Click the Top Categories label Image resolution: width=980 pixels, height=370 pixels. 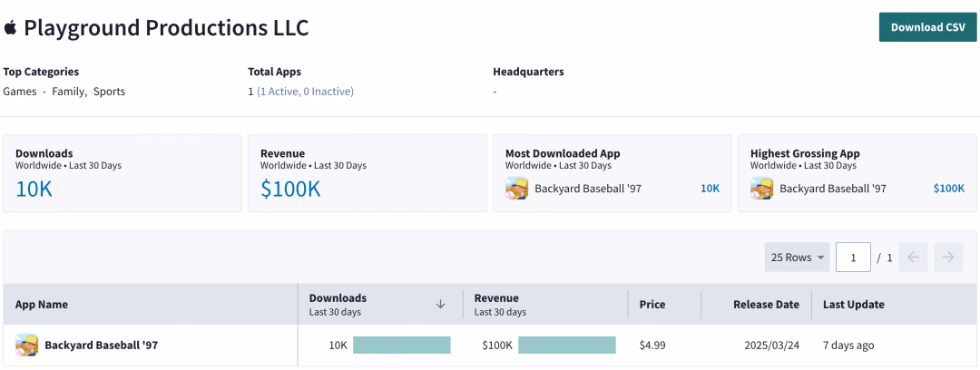[41, 72]
